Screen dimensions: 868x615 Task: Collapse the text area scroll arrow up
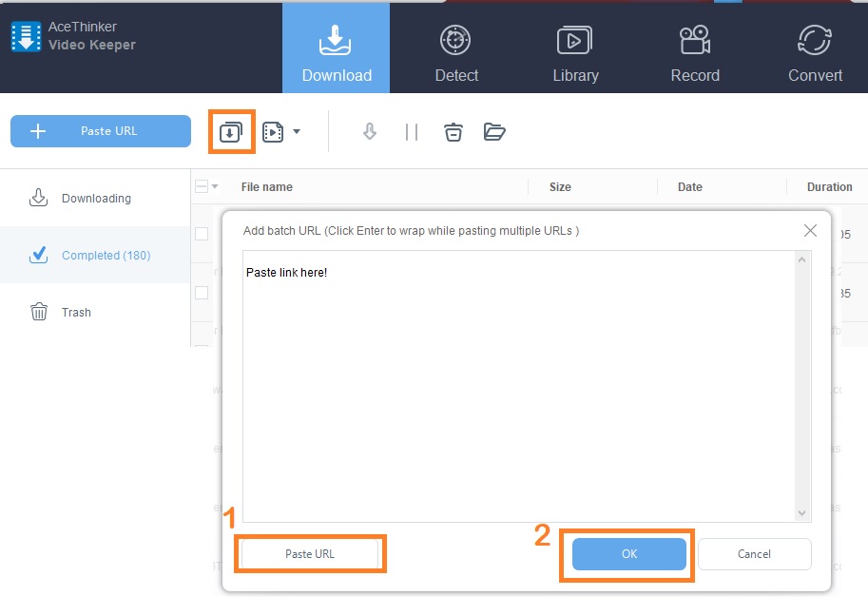point(803,258)
